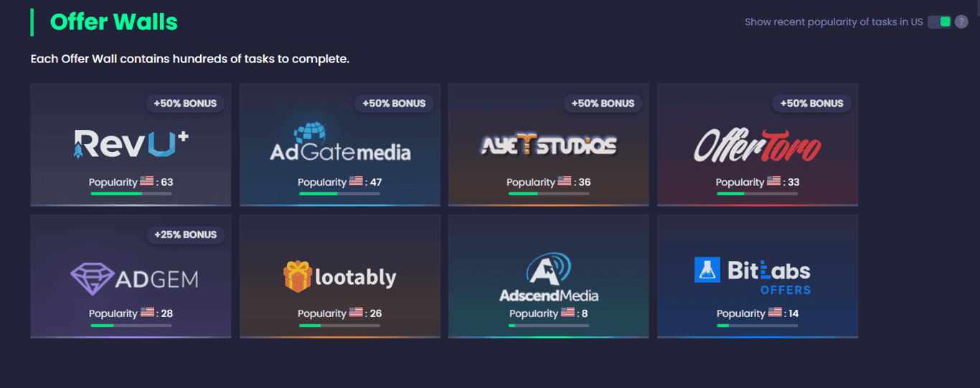This screenshot has width=980, height=388.
Task: Open the Adscend Media offer wall
Action: pos(549,276)
